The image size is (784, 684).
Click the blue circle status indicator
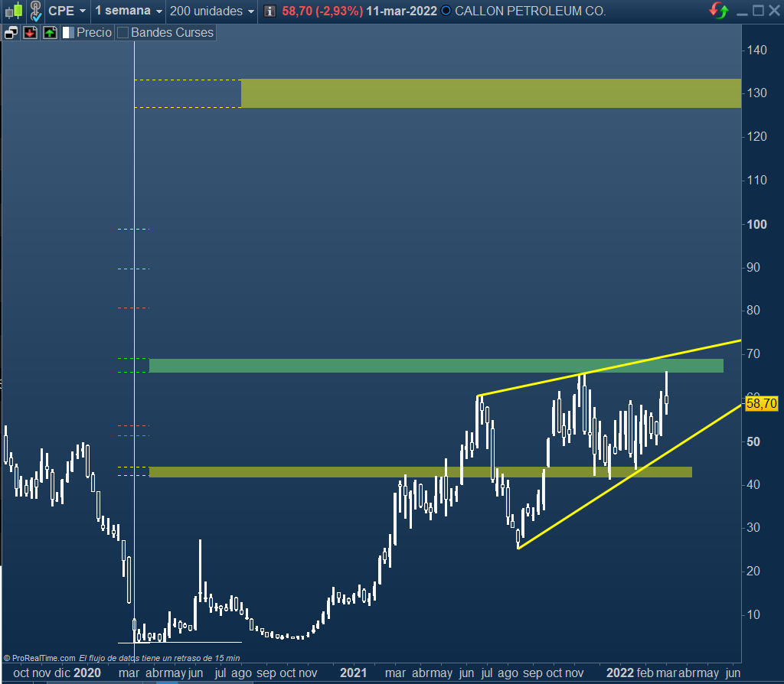coord(446,11)
